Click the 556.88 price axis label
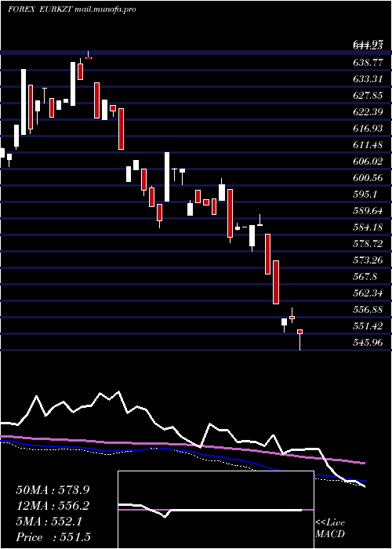The height and width of the screenshot is (549, 392). [367, 310]
